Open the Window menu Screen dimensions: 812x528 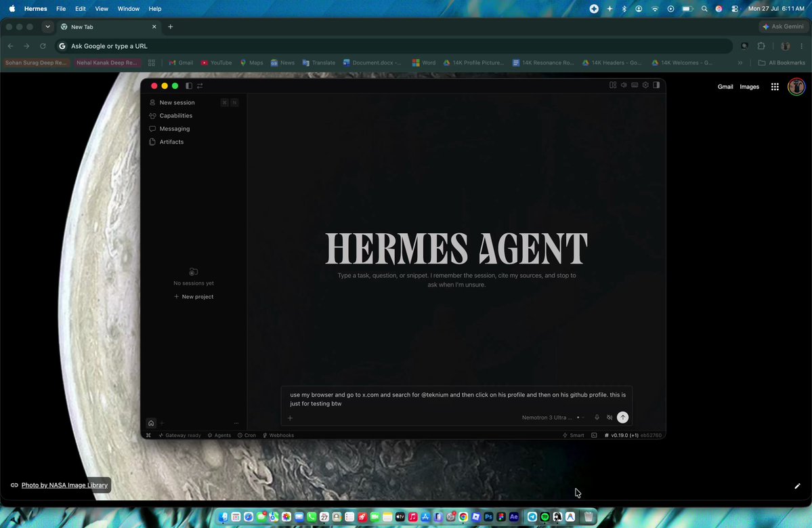click(129, 9)
